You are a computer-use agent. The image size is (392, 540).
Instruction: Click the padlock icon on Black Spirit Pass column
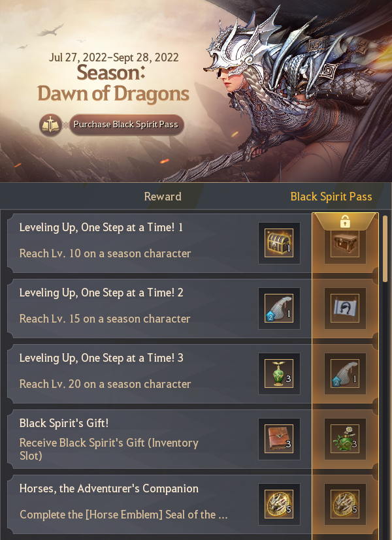(345, 222)
